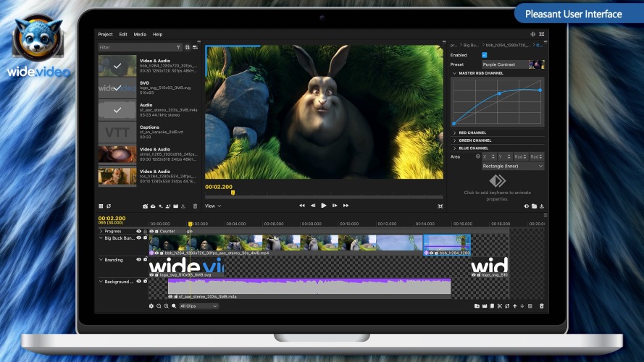Click the trash icon under media list
644x362 pixels.
[x=195, y=206]
